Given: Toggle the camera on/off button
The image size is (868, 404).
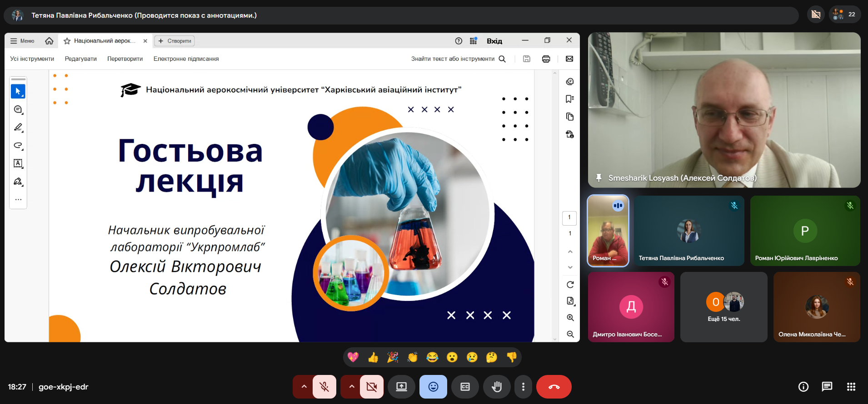Looking at the screenshot, I should [372, 387].
